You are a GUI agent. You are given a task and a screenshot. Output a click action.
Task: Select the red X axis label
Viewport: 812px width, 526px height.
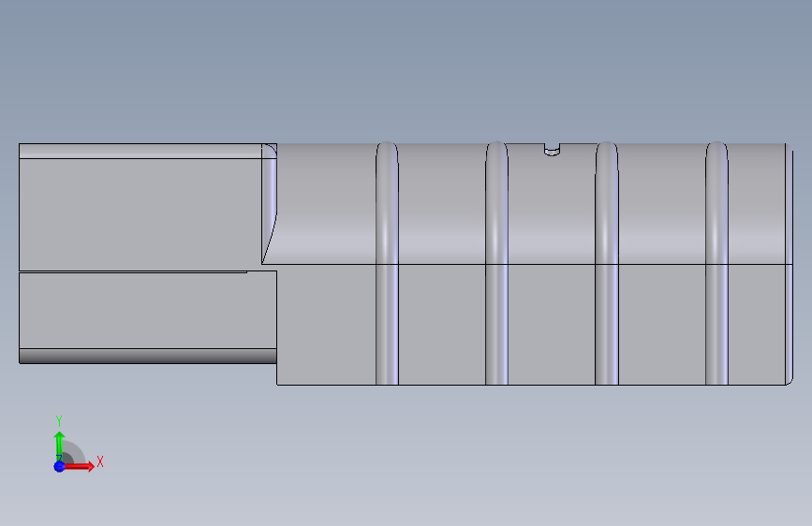pyautogui.click(x=100, y=461)
